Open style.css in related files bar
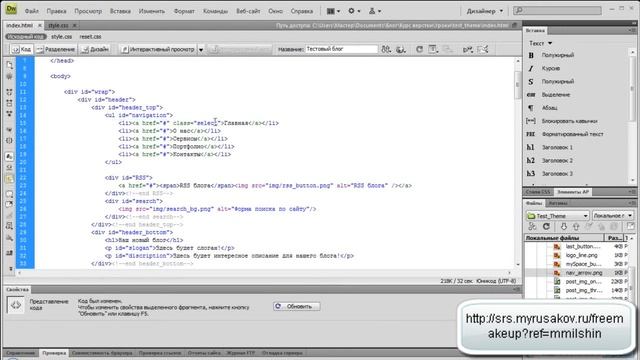This screenshot has height=360, width=640. point(61,37)
